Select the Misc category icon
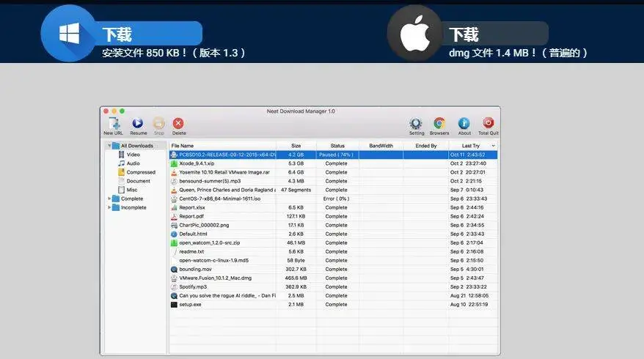The width and height of the screenshot is (644, 359). [122, 190]
